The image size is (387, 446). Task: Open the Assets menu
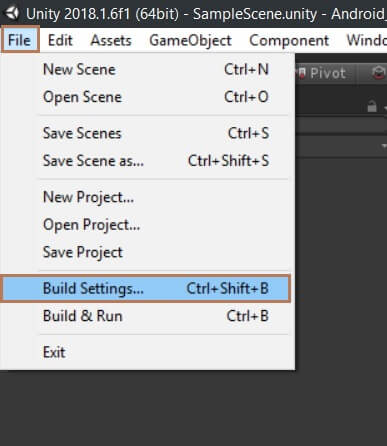point(111,40)
